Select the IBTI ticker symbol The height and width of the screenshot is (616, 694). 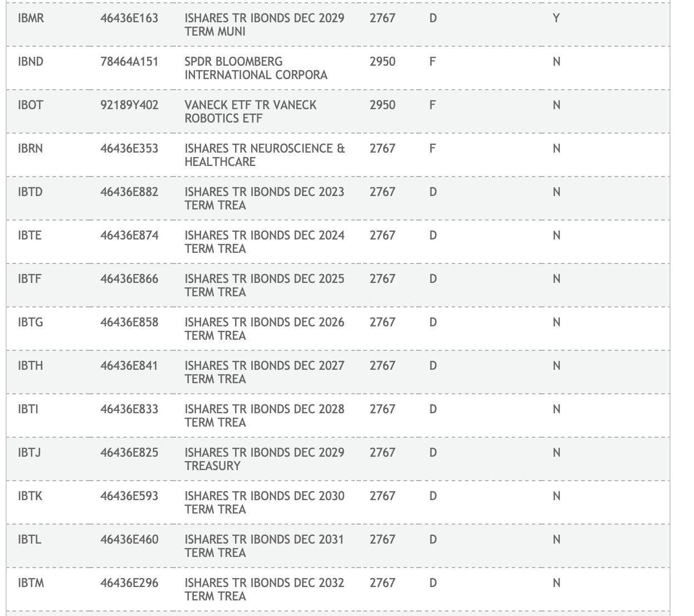[x=28, y=409]
